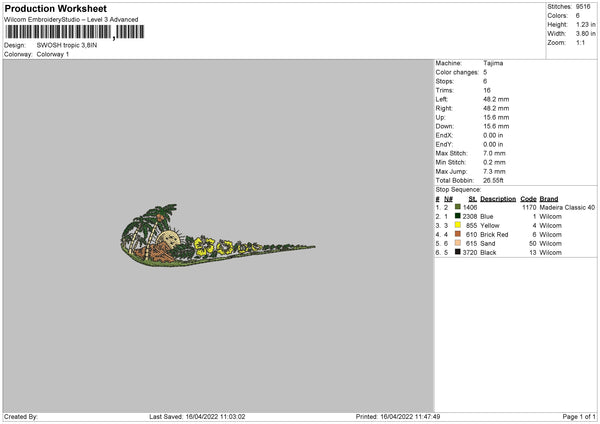Select Madeira Classic 40 brand text
The height and width of the screenshot is (424, 600).
(x=567, y=207)
